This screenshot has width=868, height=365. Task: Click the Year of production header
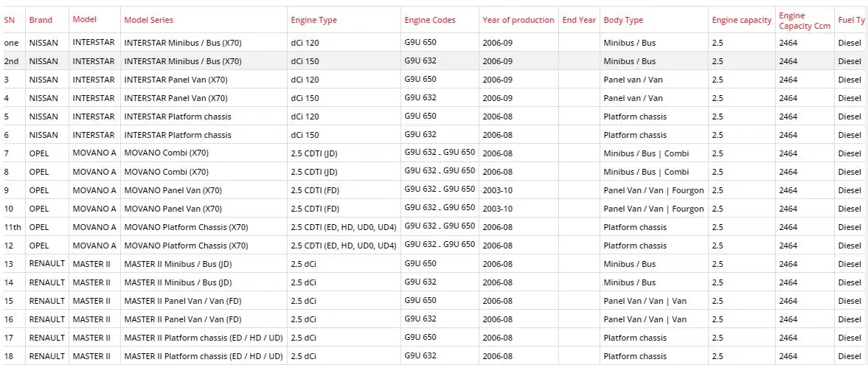point(518,20)
